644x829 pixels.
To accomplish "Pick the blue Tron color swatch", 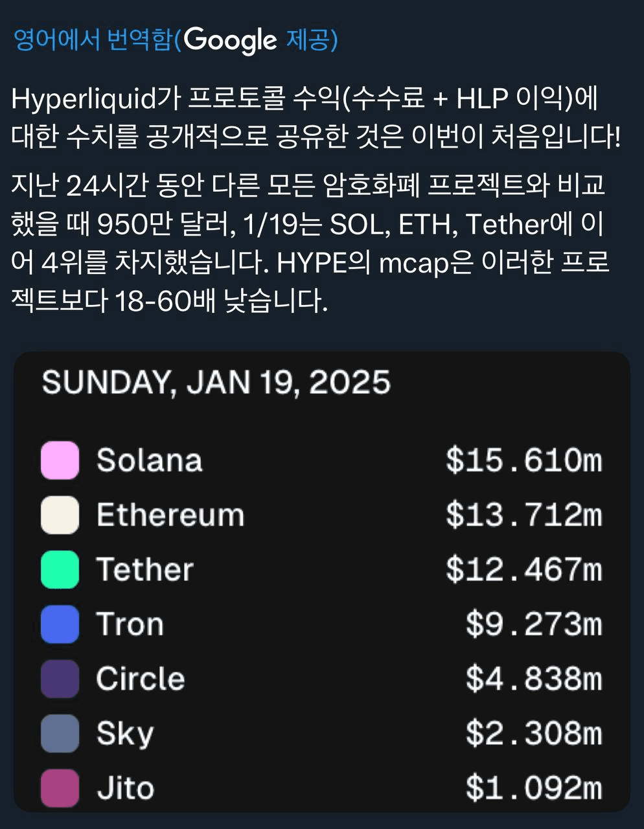I will [x=60, y=624].
